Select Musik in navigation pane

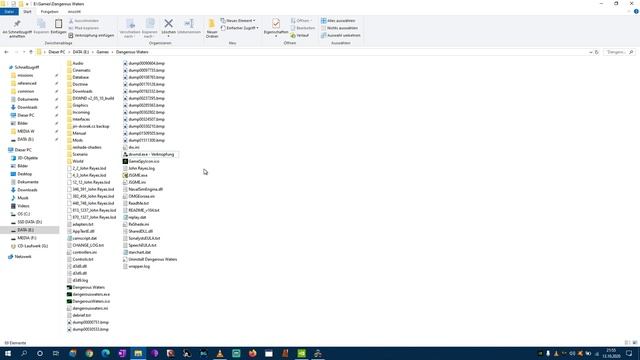click(x=23, y=198)
